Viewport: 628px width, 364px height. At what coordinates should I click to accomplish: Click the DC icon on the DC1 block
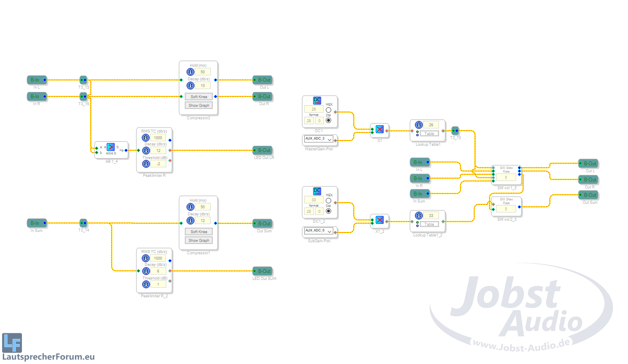[317, 100]
